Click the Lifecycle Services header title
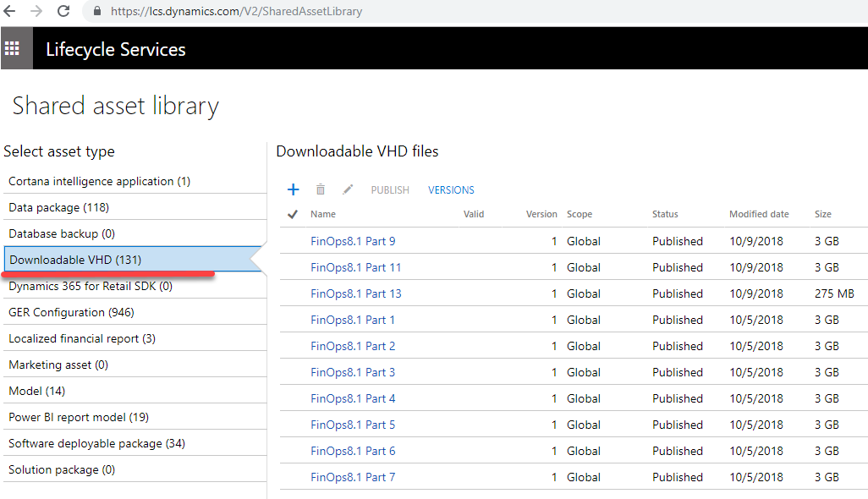This screenshot has width=868, height=499. (116, 49)
